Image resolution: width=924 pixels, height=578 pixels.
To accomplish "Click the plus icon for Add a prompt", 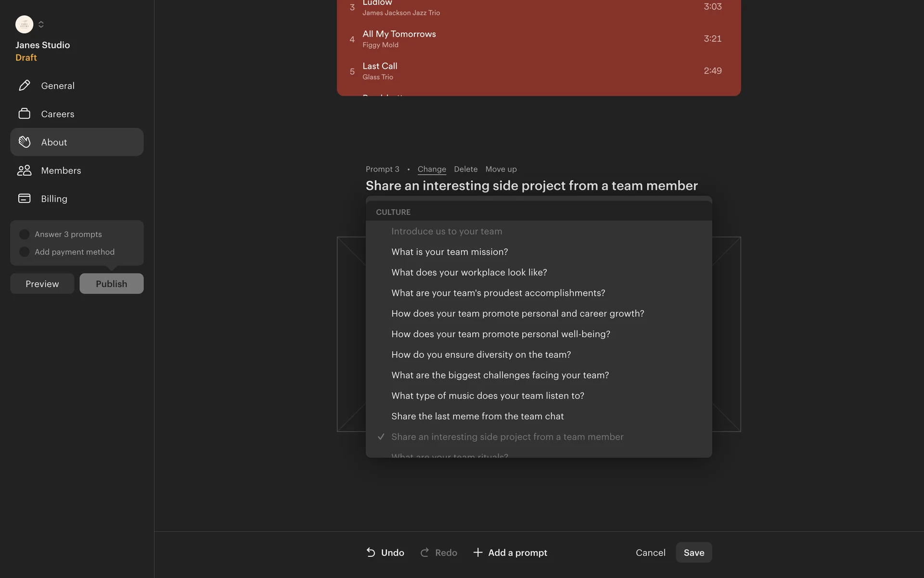I will tap(477, 552).
